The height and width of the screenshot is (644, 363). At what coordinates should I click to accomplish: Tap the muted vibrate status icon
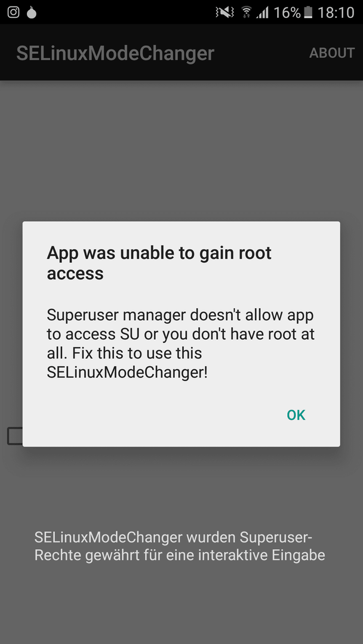[224, 13]
